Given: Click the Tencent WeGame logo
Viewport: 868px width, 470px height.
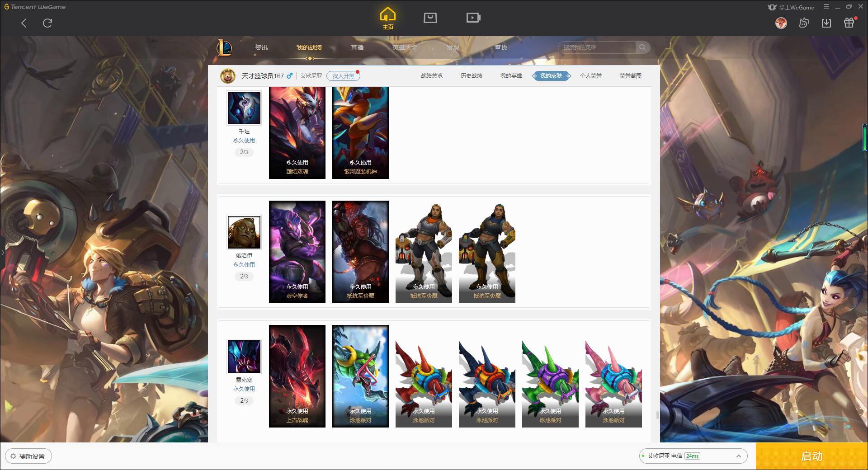Looking at the screenshot, I should (x=35, y=7).
